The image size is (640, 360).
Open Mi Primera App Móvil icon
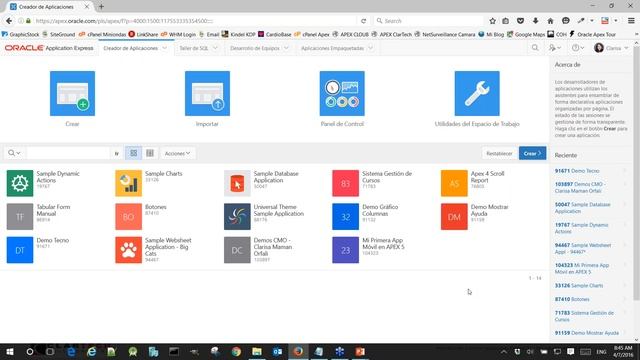345,250
